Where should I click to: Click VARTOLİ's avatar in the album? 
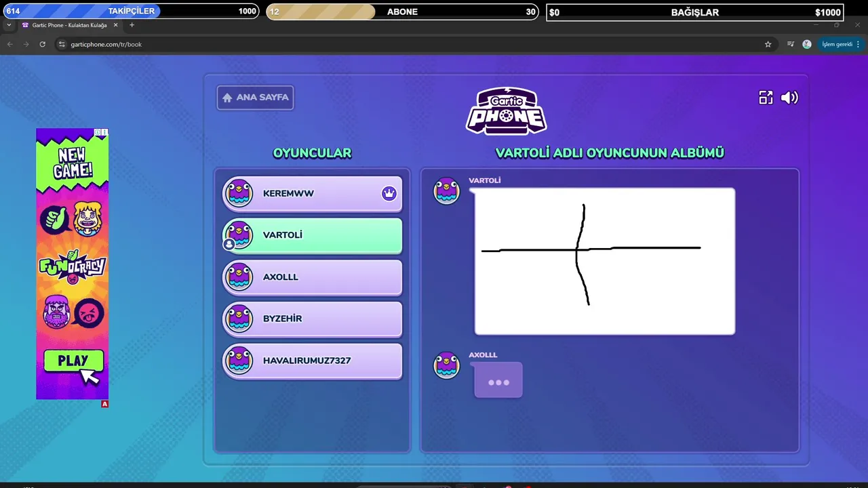click(447, 190)
